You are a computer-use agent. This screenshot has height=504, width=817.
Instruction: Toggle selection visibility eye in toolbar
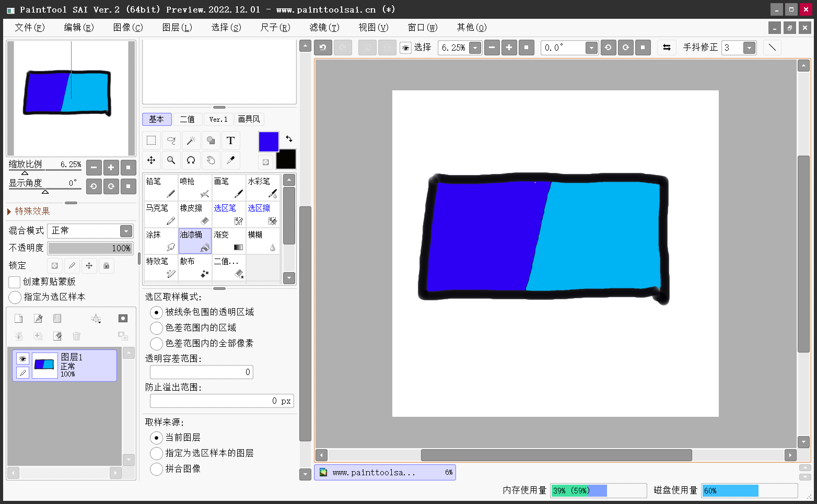[x=405, y=48]
